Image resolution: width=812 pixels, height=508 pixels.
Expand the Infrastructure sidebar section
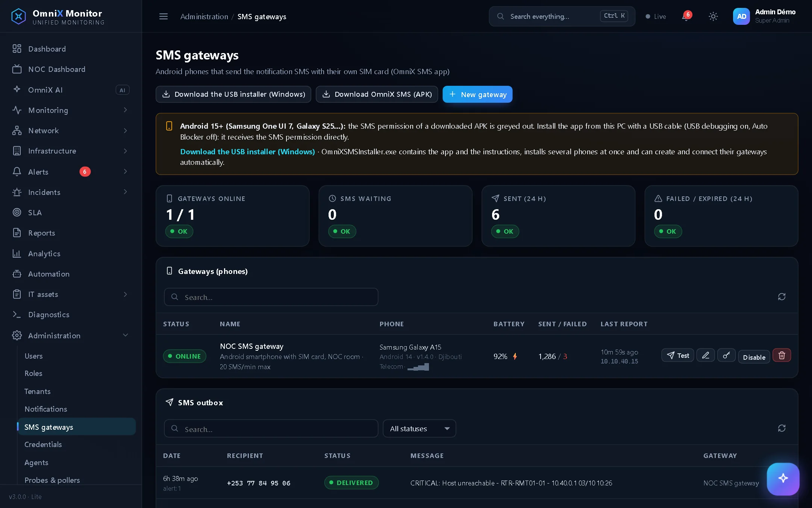pos(71,151)
